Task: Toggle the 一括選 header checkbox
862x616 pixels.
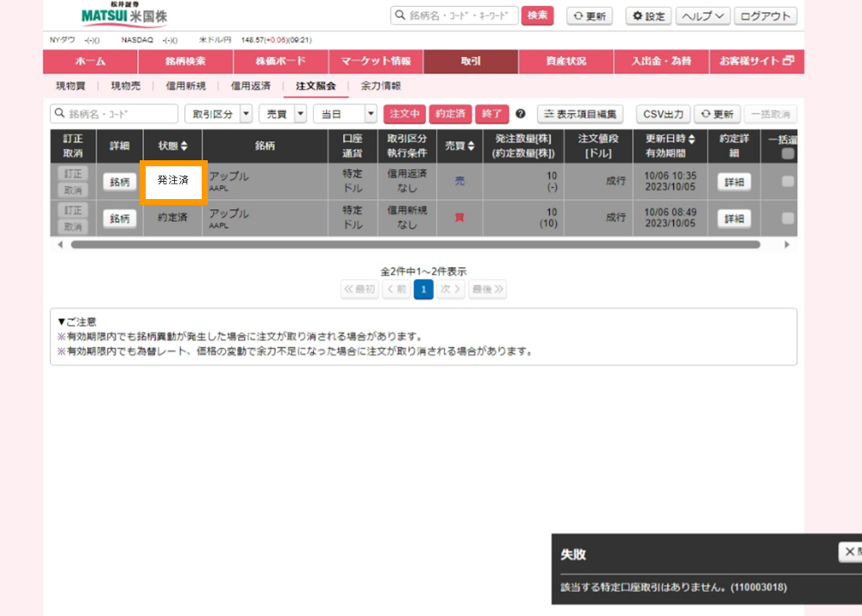Action: 787,154
